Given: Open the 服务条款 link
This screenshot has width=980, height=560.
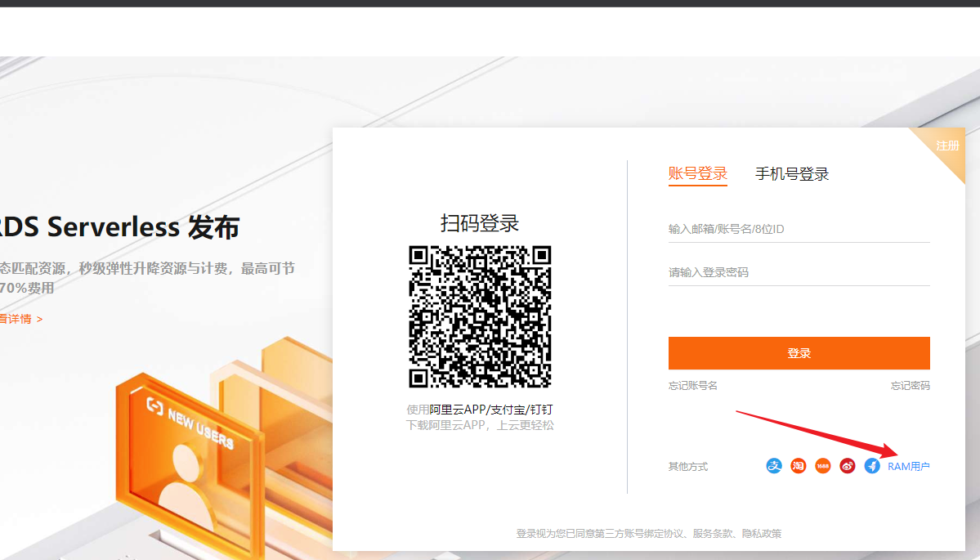Looking at the screenshot, I should coord(712,534).
